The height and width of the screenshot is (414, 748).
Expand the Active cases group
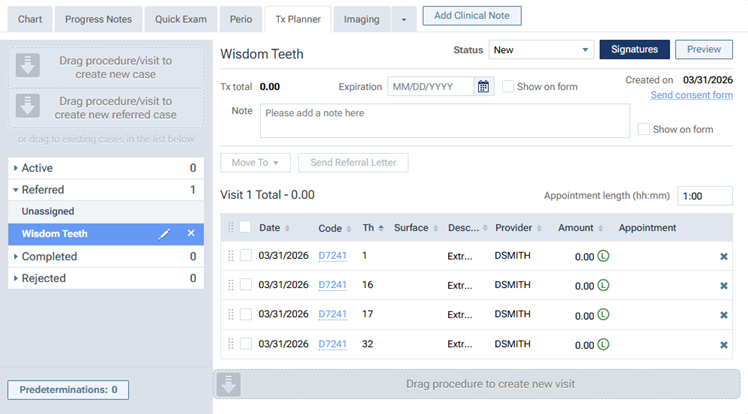click(17, 168)
